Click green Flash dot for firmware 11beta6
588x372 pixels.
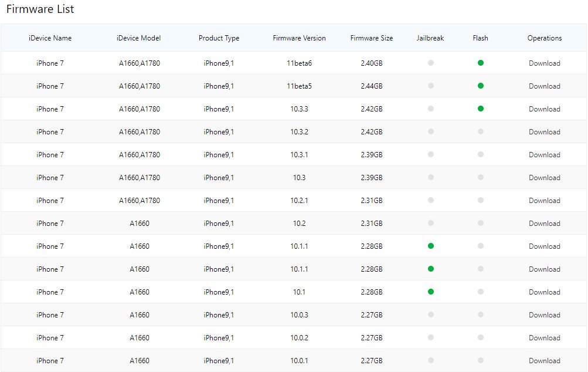481,63
